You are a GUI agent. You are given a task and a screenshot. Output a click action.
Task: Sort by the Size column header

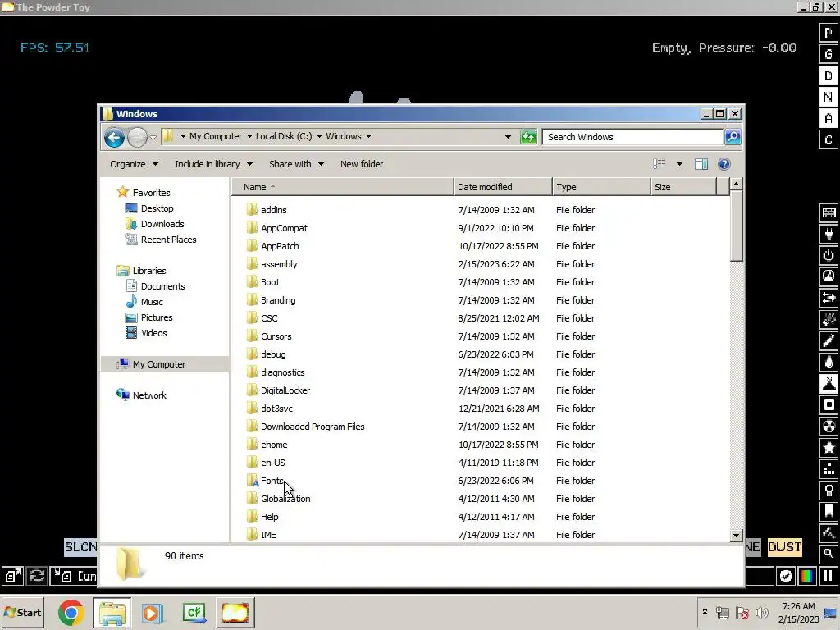tap(683, 187)
